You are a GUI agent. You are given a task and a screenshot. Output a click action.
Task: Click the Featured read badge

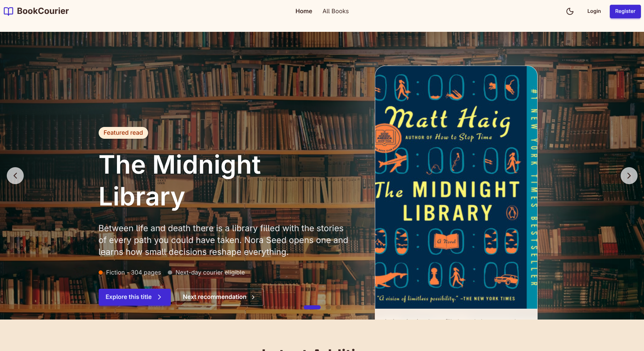point(123,133)
